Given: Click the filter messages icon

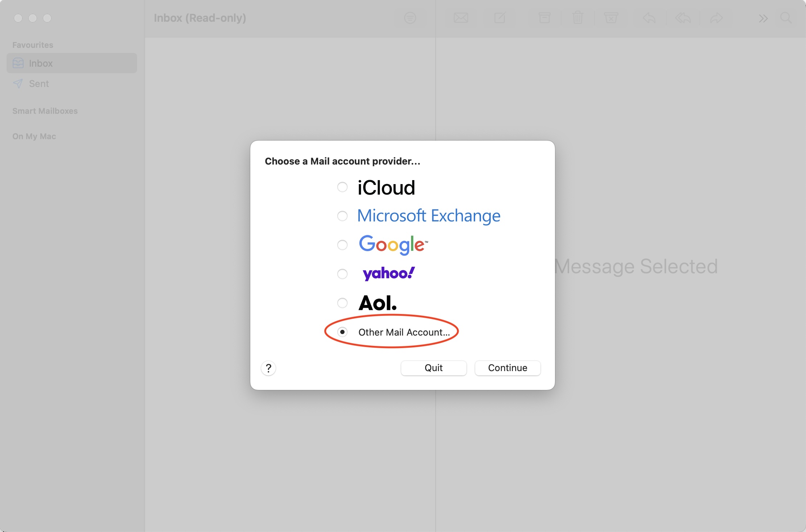Looking at the screenshot, I should click(x=410, y=18).
